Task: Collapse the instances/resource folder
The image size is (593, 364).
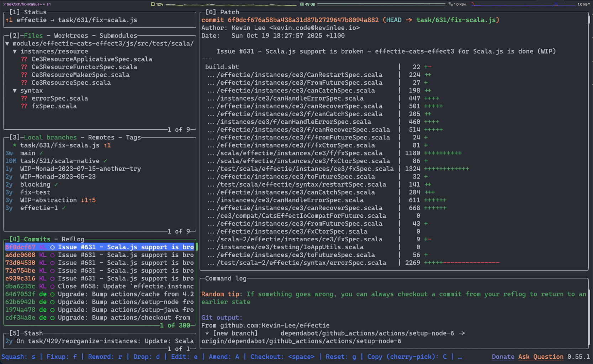Action: point(15,52)
